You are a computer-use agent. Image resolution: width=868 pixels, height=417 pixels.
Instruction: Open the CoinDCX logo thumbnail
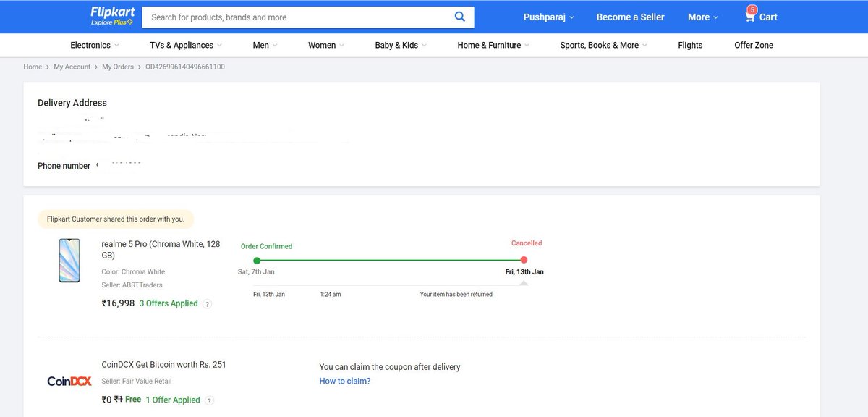pos(69,382)
